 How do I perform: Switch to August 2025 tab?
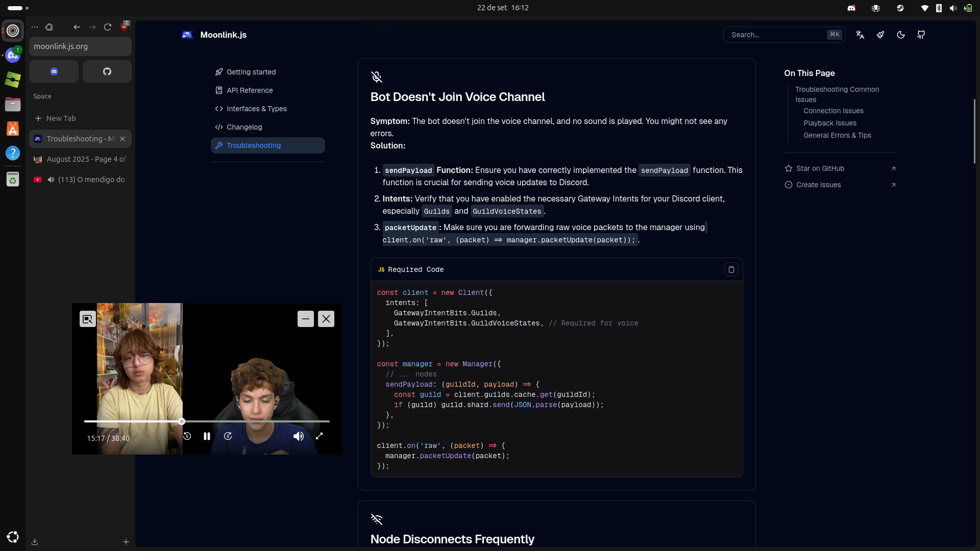86,159
